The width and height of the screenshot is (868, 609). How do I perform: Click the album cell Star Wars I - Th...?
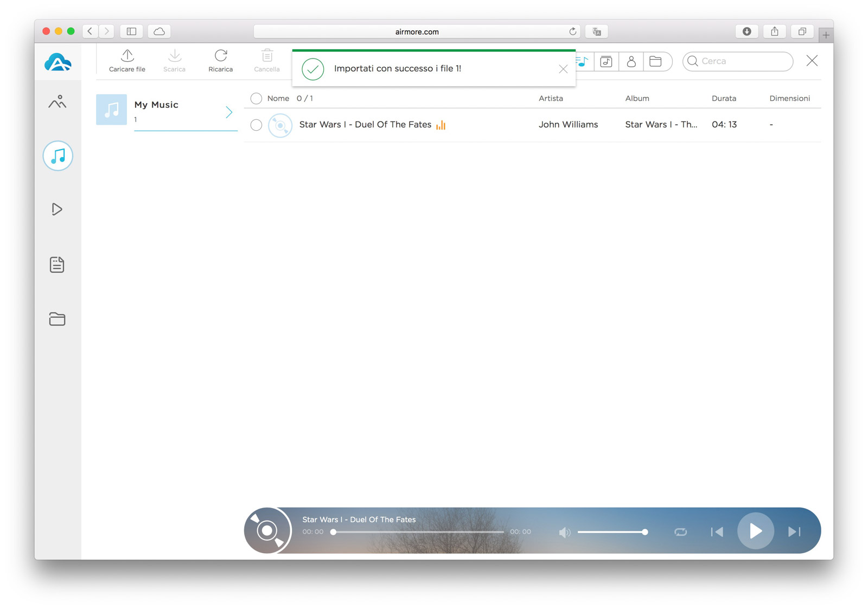[x=661, y=125]
